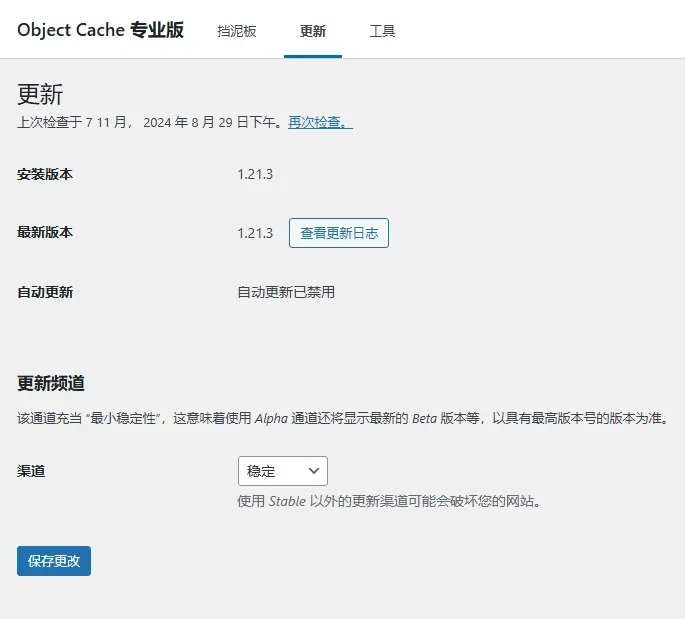
Task: Click the 自动更新已禁用 status text
Action: click(x=286, y=292)
